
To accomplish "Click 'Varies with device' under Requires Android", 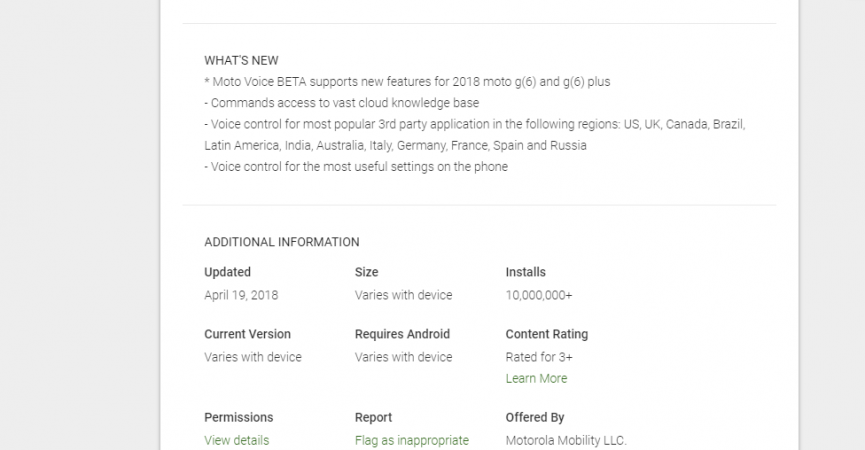I will tap(403, 357).
